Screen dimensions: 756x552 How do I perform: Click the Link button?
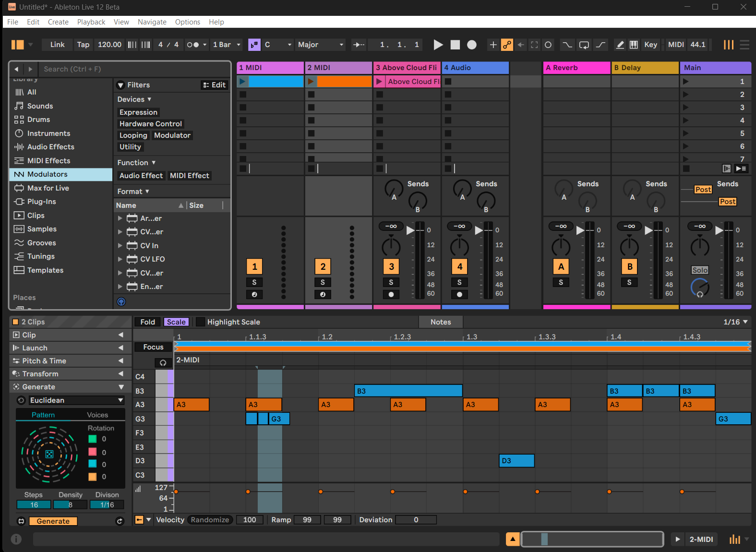[57, 45]
